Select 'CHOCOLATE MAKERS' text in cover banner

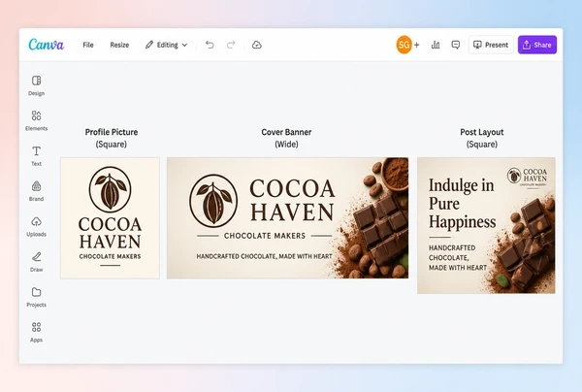point(265,236)
